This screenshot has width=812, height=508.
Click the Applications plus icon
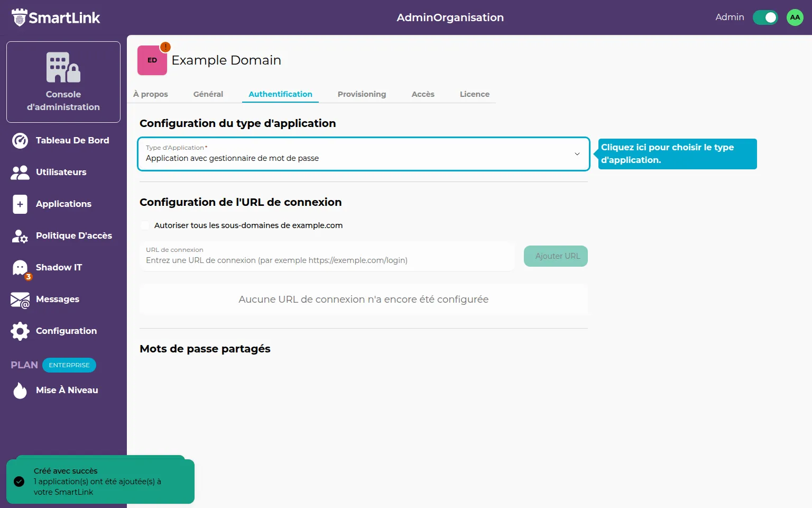[20, 204]
